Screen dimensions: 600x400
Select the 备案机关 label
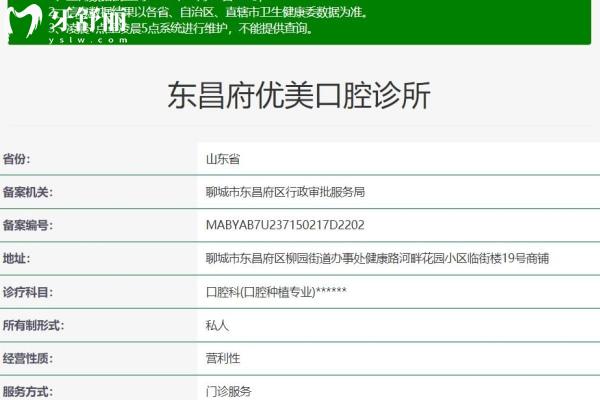pos(28,192)
